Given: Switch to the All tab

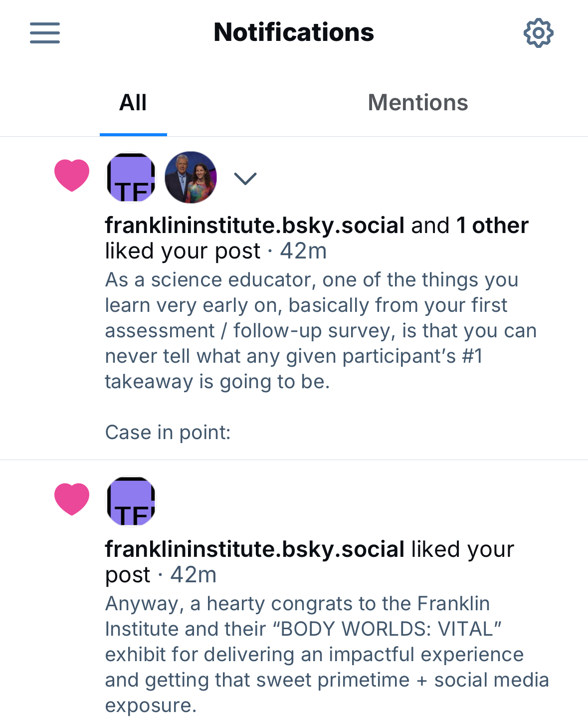Looking at the screenshot, I should click(133, 103).
